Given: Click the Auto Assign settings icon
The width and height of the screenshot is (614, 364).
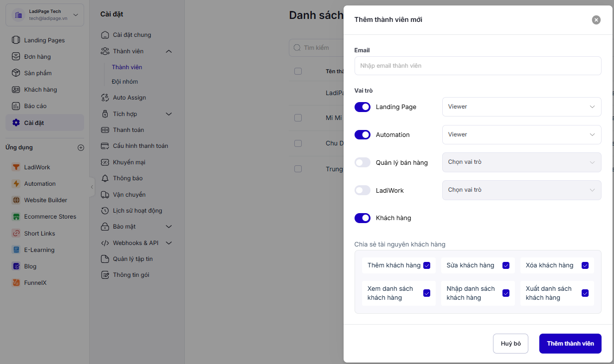Looking at the screenshot, I should click(105, 98).
